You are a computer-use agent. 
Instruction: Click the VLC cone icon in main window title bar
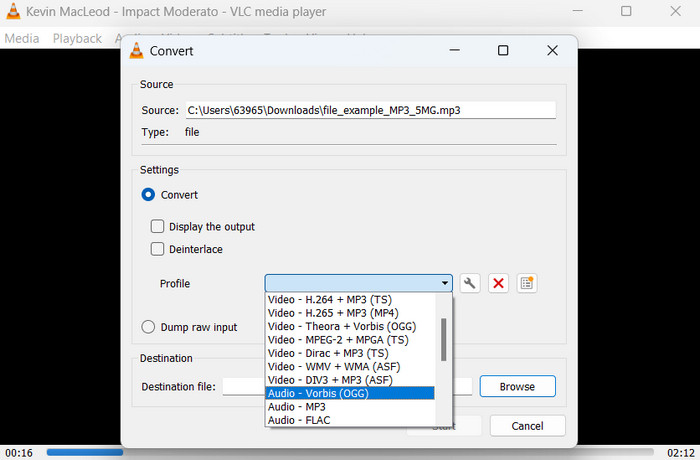point(13,11)
